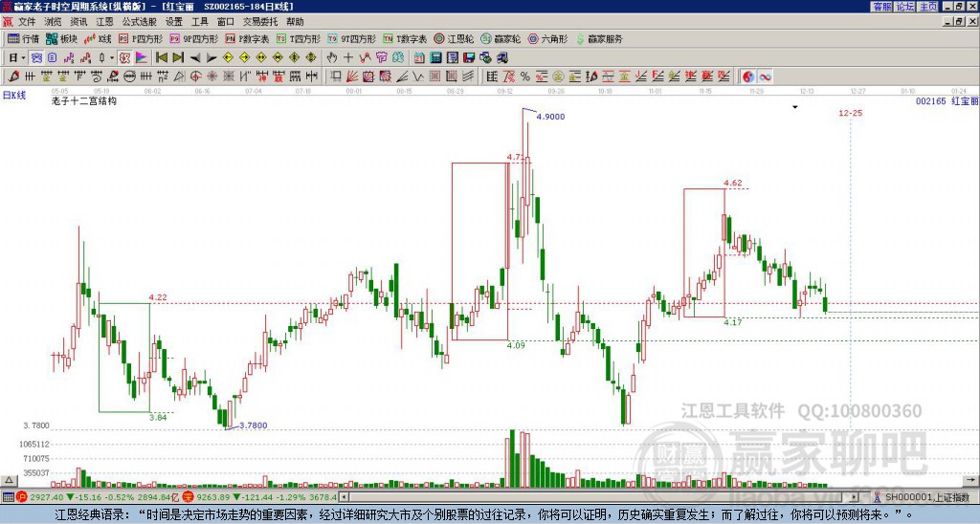Open the 设置 menu
The image size is (980, 524).
tap(174, 22)
